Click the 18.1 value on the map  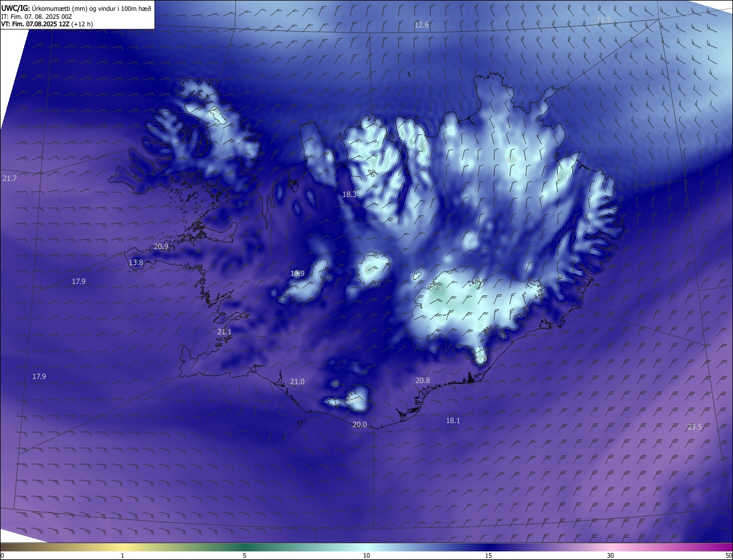pos(453,420)
